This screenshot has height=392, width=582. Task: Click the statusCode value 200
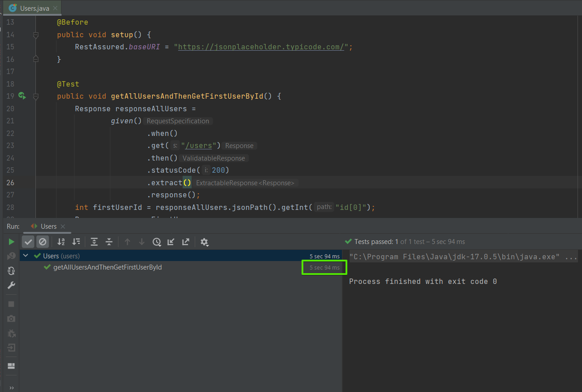tap(219, 170)
